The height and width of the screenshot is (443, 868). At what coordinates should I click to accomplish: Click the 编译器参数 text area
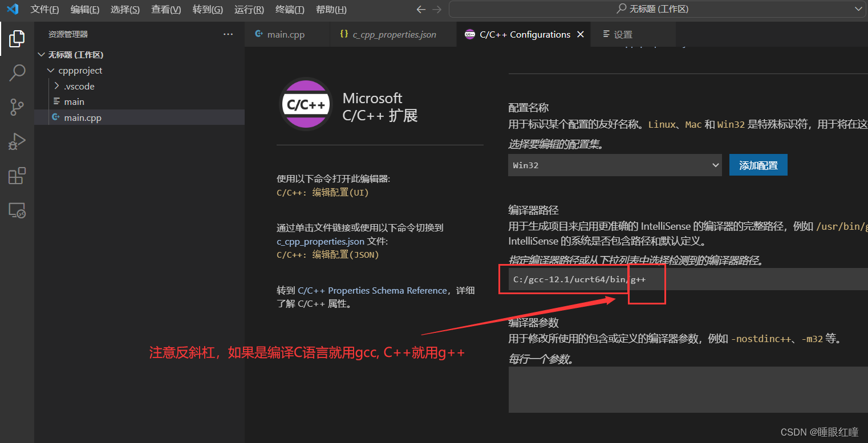tap(688, 389)
